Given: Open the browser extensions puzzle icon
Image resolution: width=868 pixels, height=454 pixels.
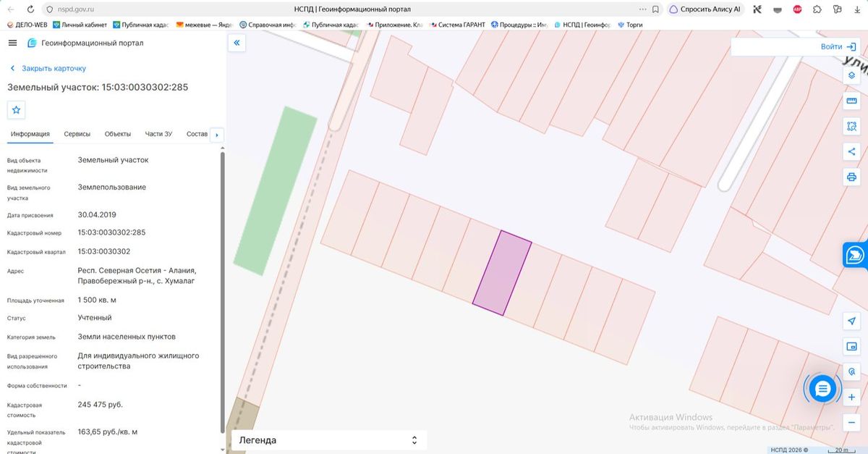Looking at the screenshot, I should (817, 9).
